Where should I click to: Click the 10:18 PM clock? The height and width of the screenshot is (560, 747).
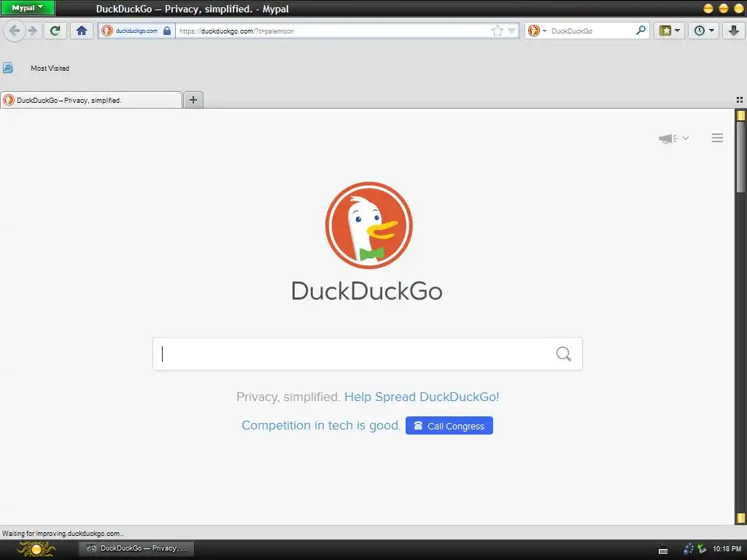pyautogui.click(x=727, y=548)
